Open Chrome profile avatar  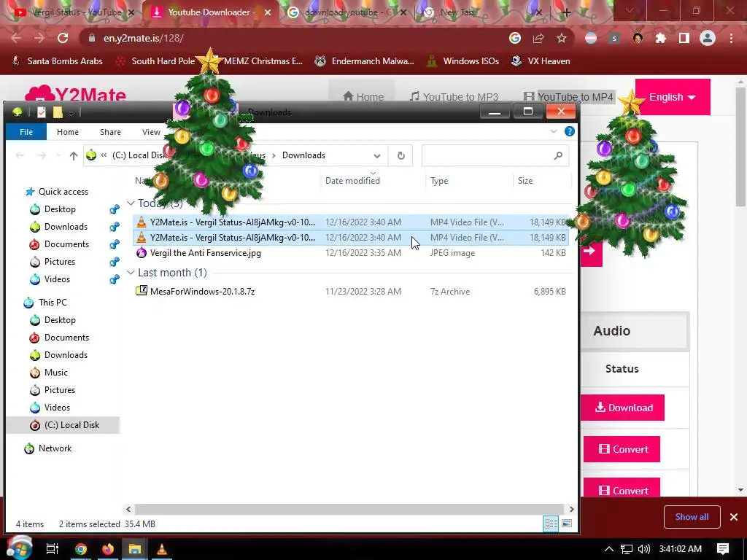[x=708, y=38]
